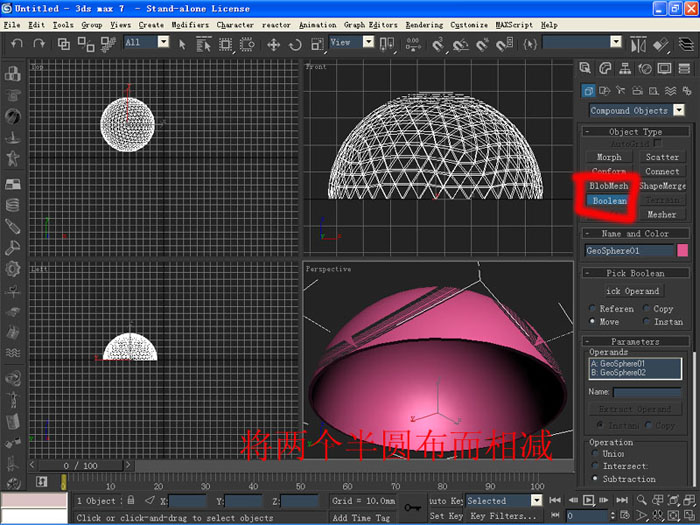Choose the Intersection operation
Screen dimensions: 700x525
pyautogui.click(x=595, y=466)
